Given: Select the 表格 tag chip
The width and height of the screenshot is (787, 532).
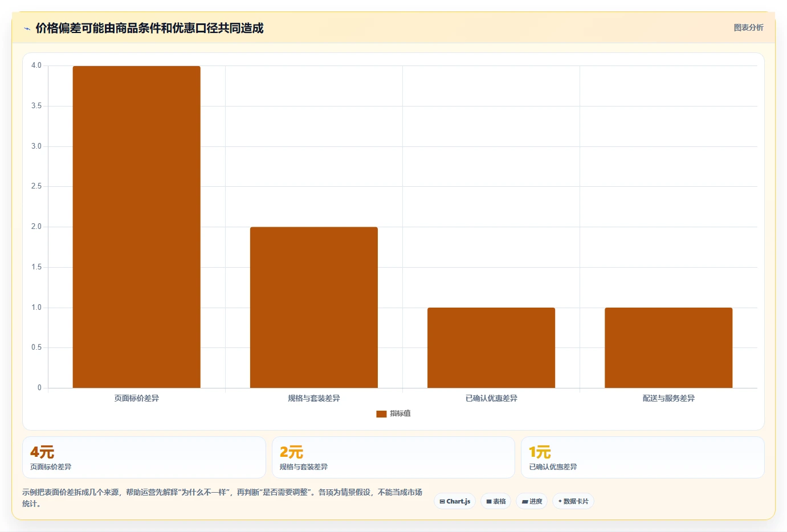Looking at the screenshot, I should 496,501.
